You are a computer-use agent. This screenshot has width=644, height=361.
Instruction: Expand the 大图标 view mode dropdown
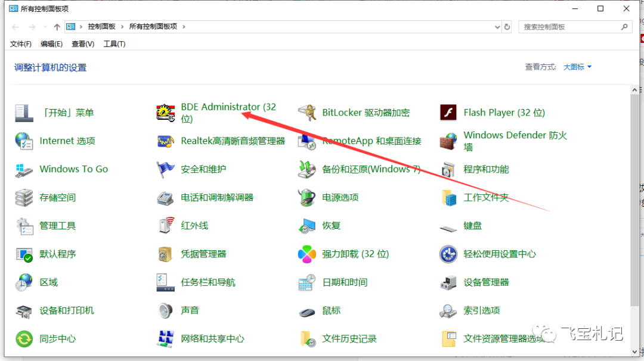click(x=577, y=67)
